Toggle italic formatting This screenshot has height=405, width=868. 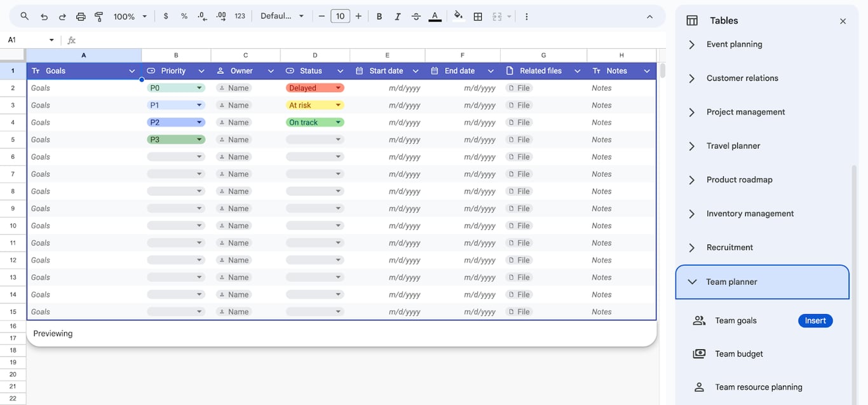point(398,17)
